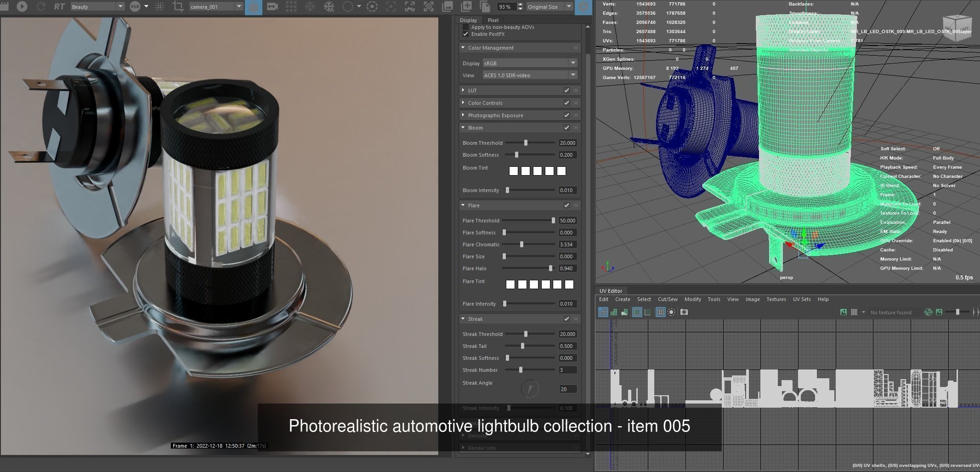Collapse the Streak section
This screenshot has width=980, height=472.
[x=463, y=319]
